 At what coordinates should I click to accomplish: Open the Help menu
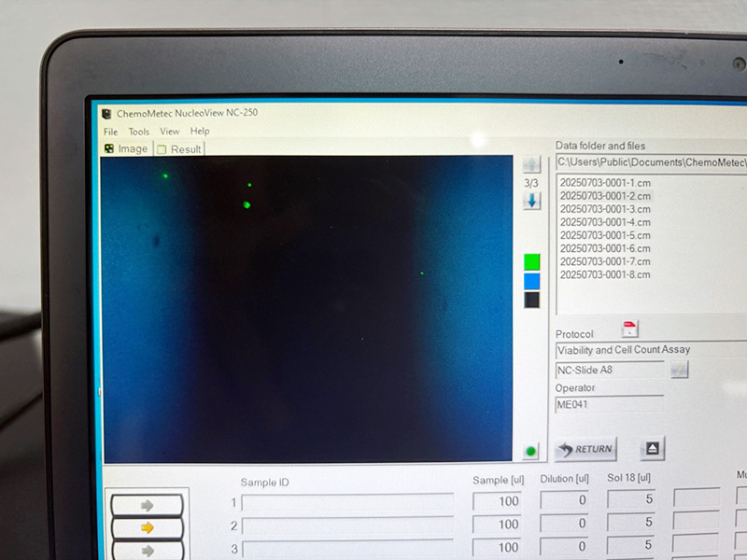[200, 132]
